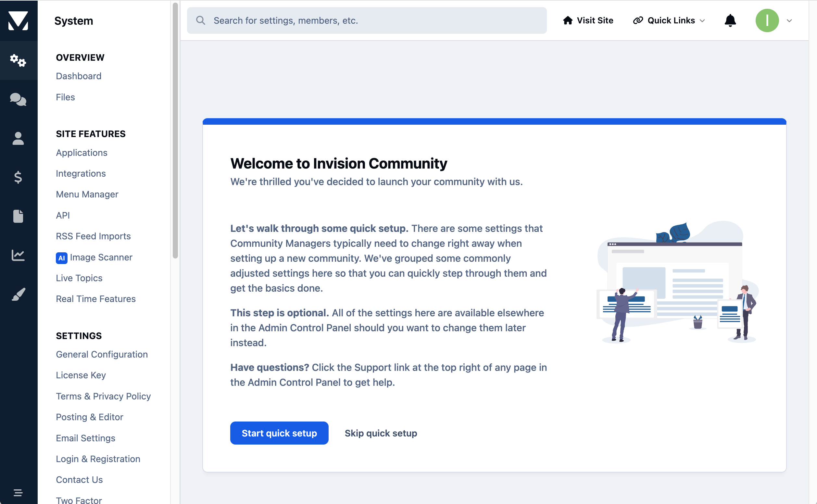Click Start quick setup button

point(279,433)
